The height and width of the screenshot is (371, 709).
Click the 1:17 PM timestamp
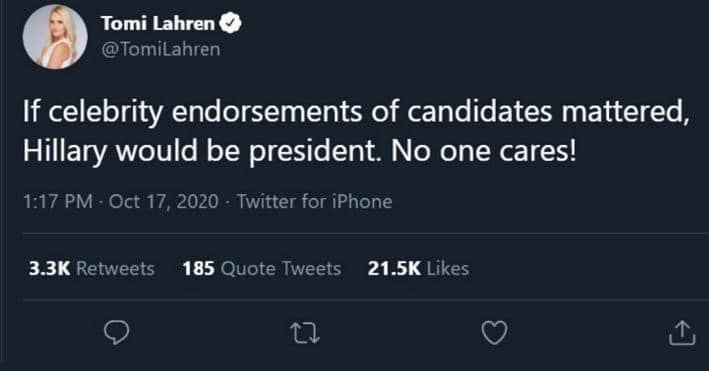pyautogui.click(x=58, y=201)
